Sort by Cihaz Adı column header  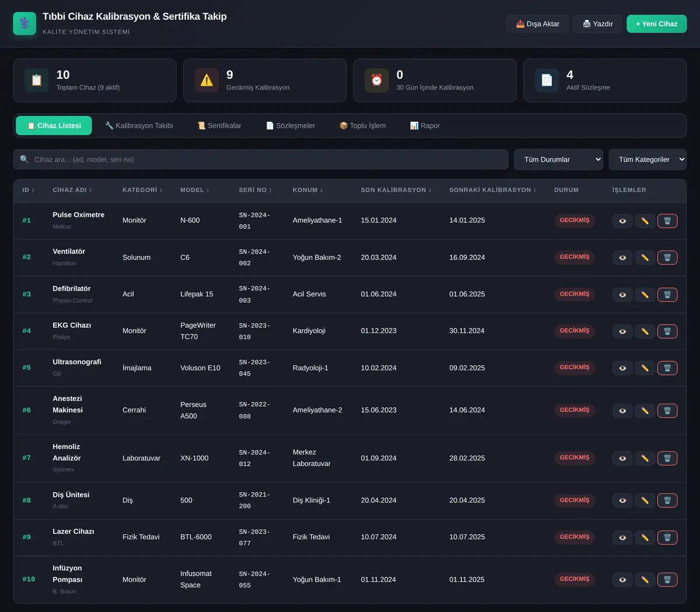(x=72, y=190)
